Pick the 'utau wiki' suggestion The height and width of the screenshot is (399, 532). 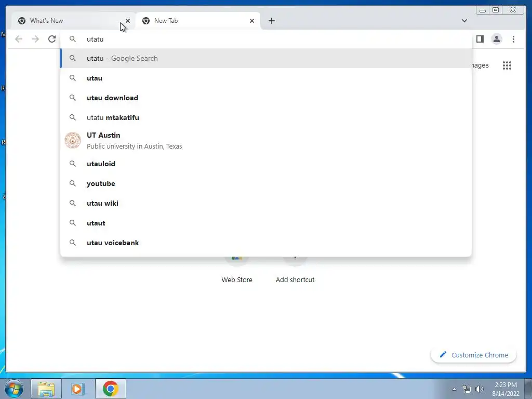(265, 203)
